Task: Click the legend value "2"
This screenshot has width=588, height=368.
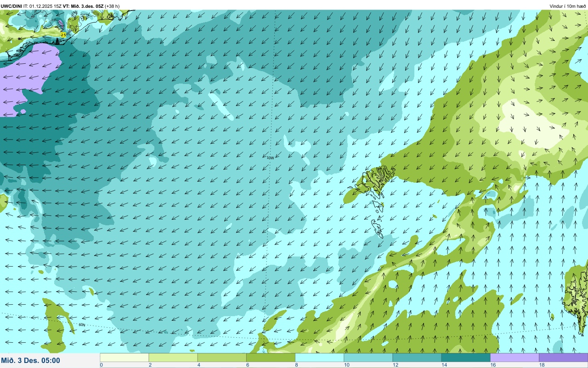Action: [150, 365]
